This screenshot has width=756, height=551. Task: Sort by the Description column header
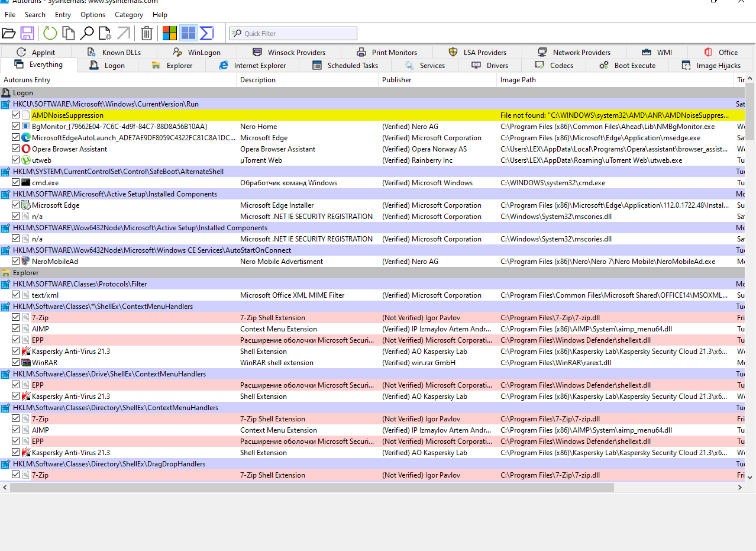(x=308, y=80)
